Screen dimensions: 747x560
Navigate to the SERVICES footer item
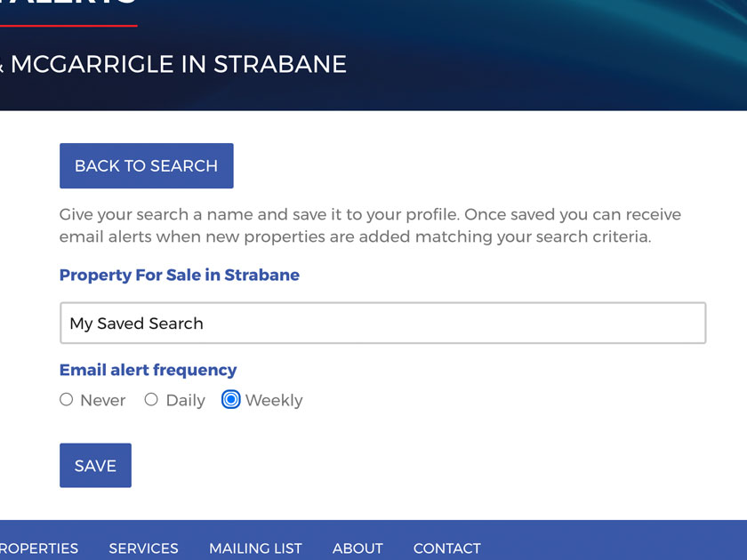pos(143,548)
